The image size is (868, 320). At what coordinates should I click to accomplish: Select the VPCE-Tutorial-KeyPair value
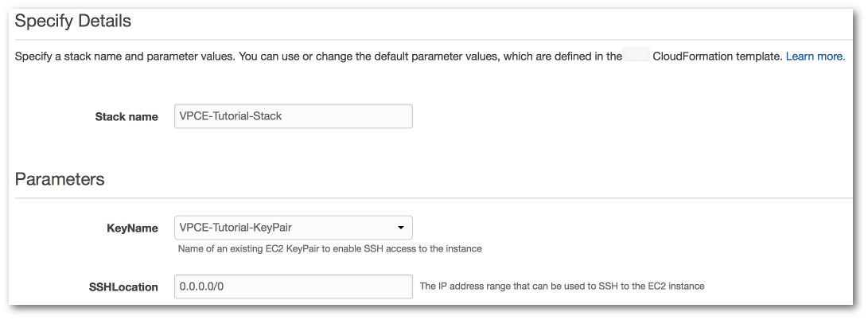pyautogui.click(x=236, y=228)
